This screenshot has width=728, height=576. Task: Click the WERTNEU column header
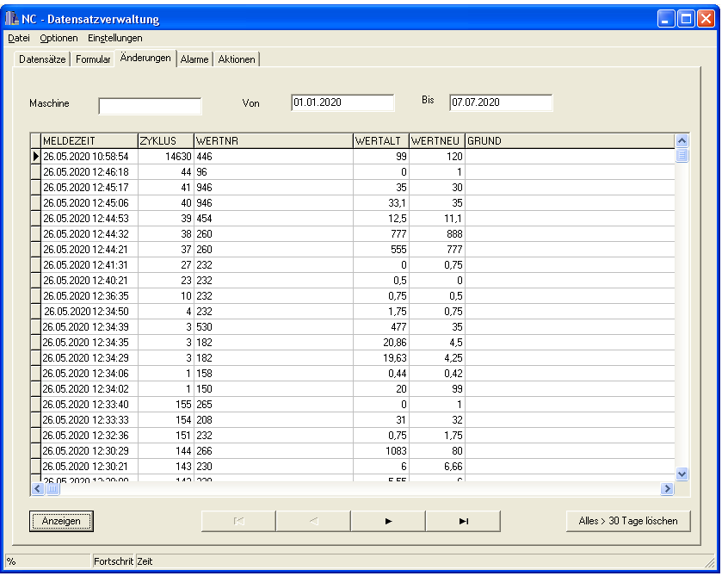pyautogui.click(x=437, y=140)
